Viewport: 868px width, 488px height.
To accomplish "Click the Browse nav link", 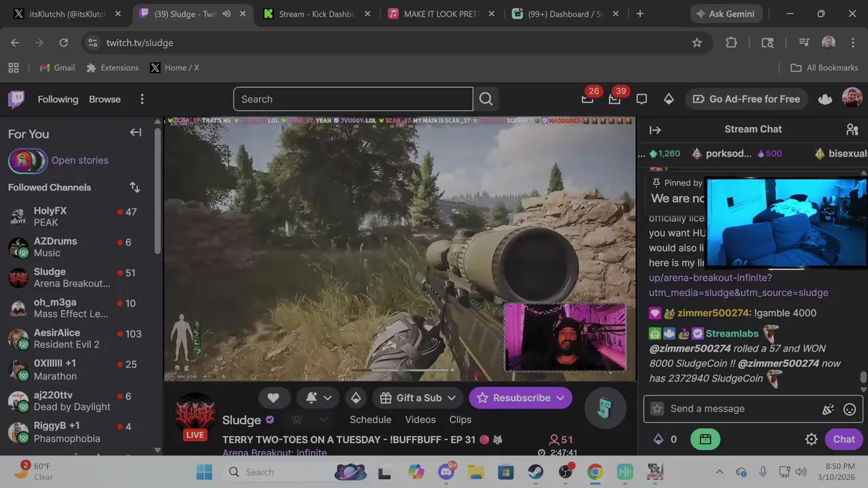I will click(x=104, y=99).
